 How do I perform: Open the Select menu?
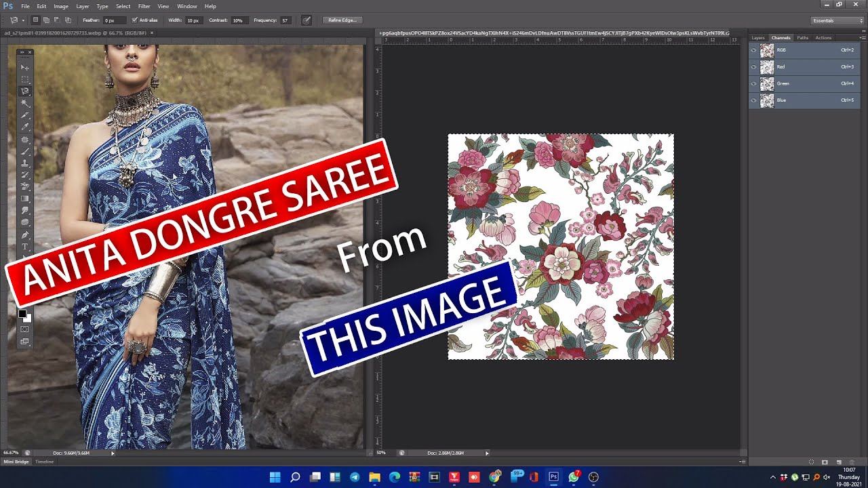click(x=123, y=6)
